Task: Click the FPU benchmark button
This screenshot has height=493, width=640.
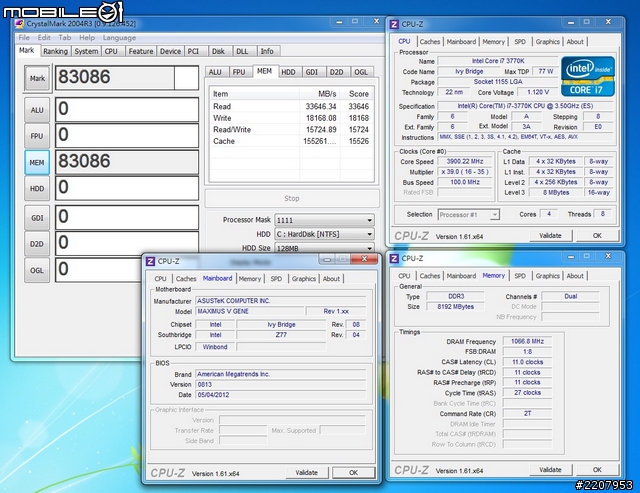Action: tap(37, 136)
